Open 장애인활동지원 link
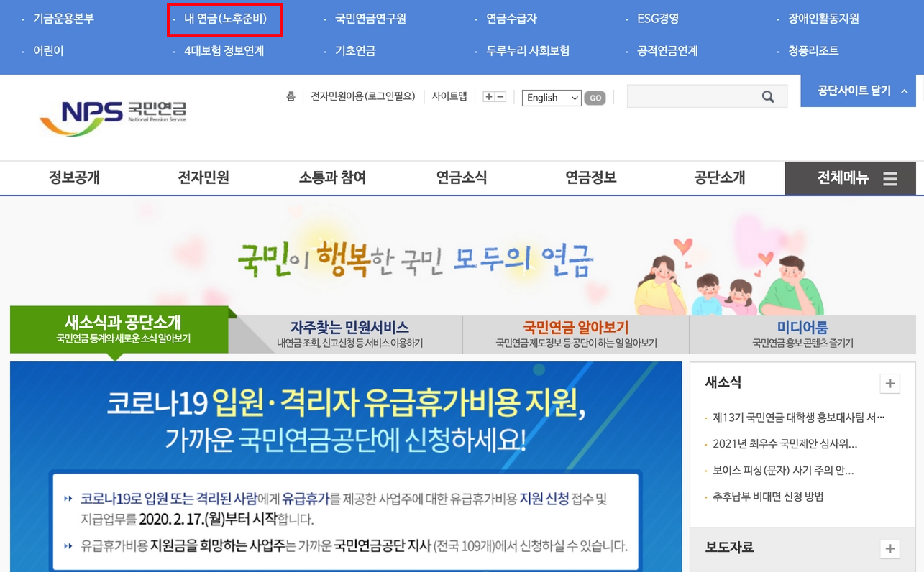Viewport: 924px width, 572px height. 823,19
